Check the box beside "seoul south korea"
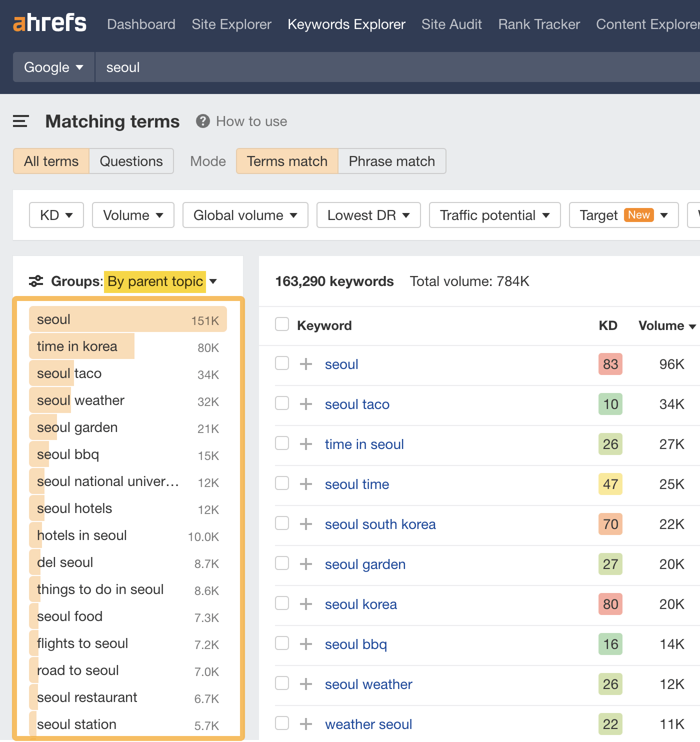The width and height of the screenshot is (700, 742). point(281,523)
